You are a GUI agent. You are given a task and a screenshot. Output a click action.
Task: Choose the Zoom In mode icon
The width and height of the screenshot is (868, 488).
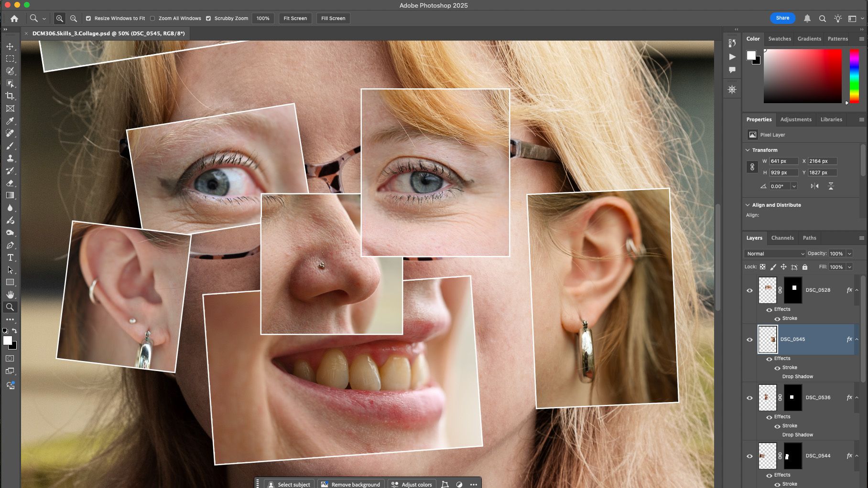point(59,18)
